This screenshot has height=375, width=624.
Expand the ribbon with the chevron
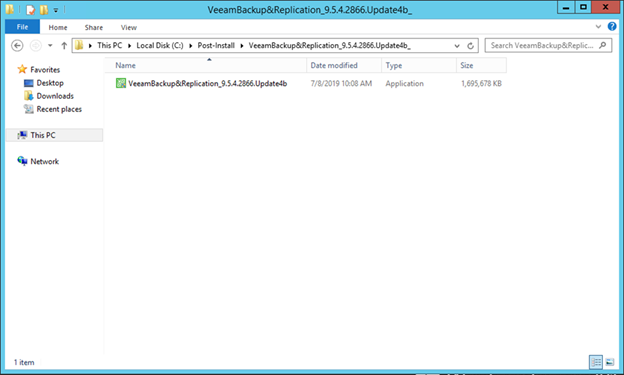pyautogui.click(x=598, y=27)
